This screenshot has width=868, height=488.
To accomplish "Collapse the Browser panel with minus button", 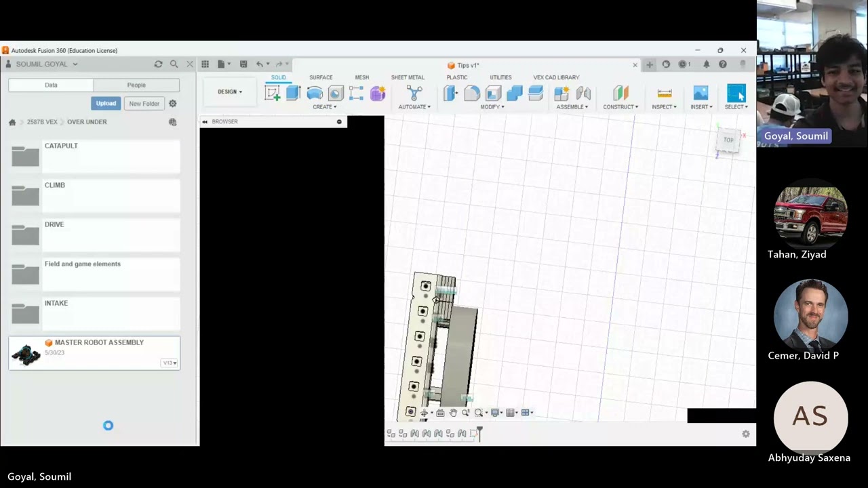I will click(339, 122).
